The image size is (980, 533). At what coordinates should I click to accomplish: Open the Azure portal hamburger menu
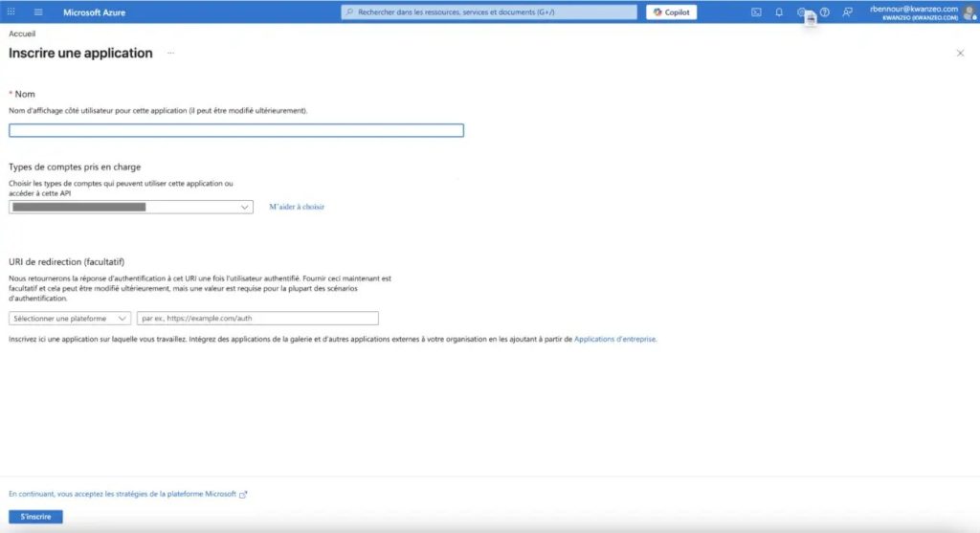(38, 11)
